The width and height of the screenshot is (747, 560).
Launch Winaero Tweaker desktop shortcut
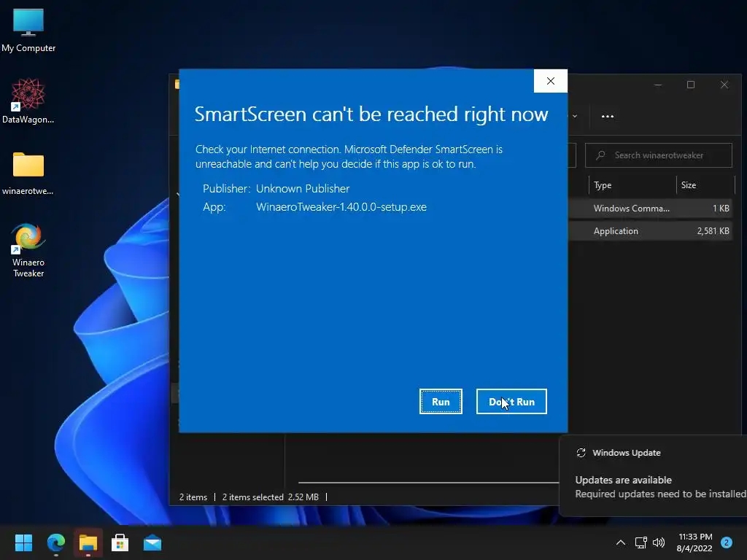coord(28,250)
